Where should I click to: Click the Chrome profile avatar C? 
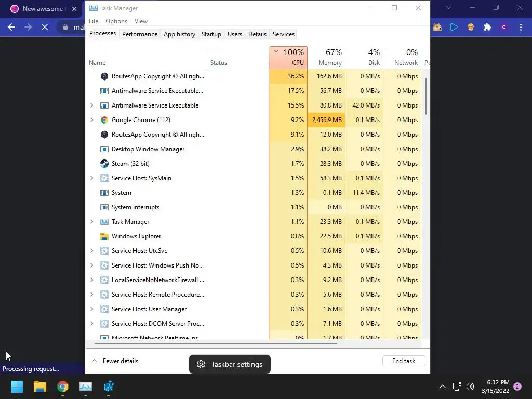(504, 27)
